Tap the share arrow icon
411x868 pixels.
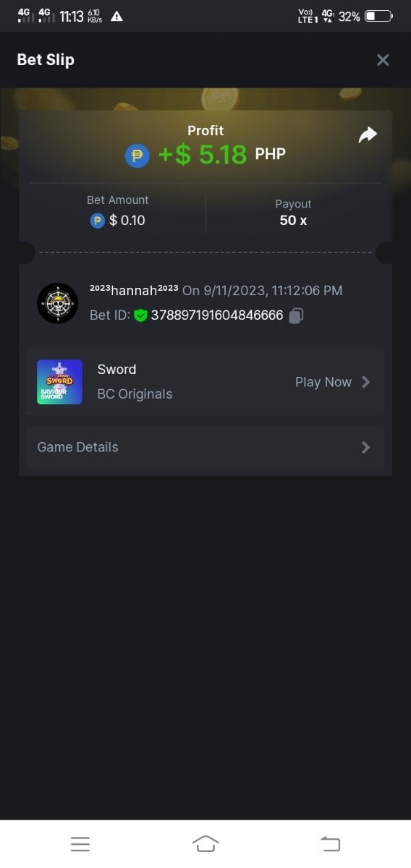tap(368, 135)
